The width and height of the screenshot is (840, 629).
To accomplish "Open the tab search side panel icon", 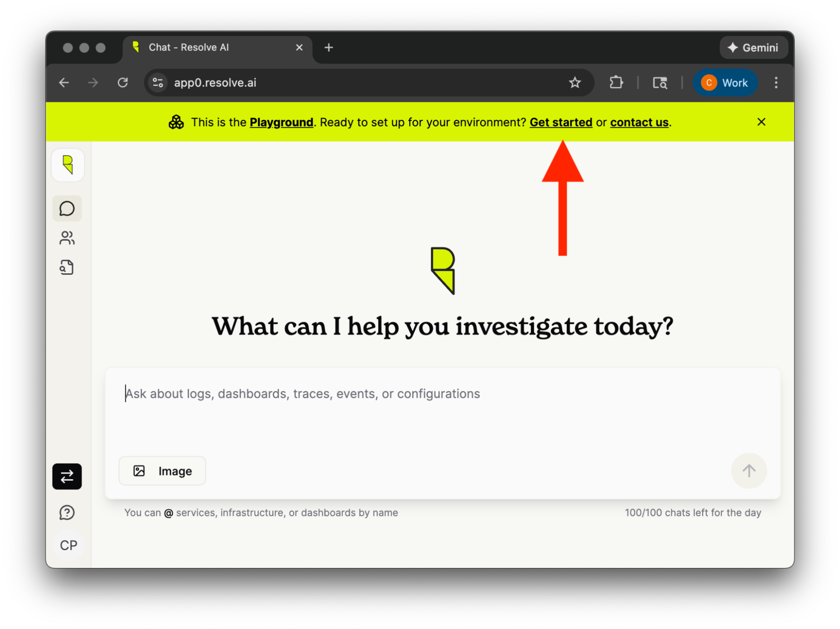I will [x=660, y=83].
